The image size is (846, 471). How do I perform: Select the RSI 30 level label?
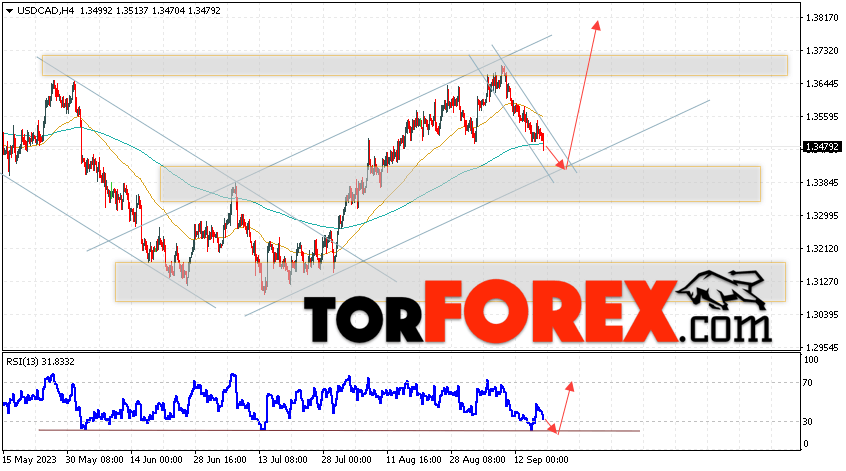[x=808, y=422]
